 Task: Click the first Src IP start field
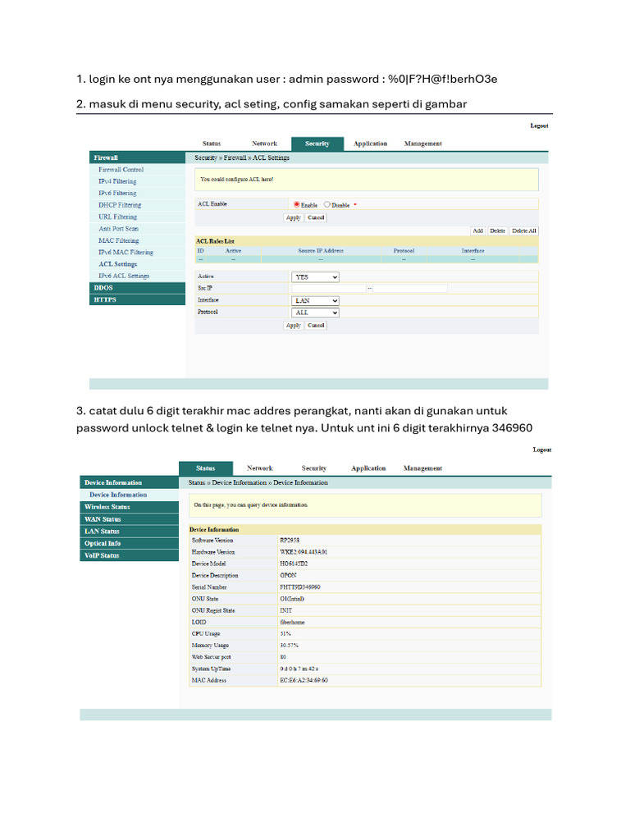[x=328, y=288]
